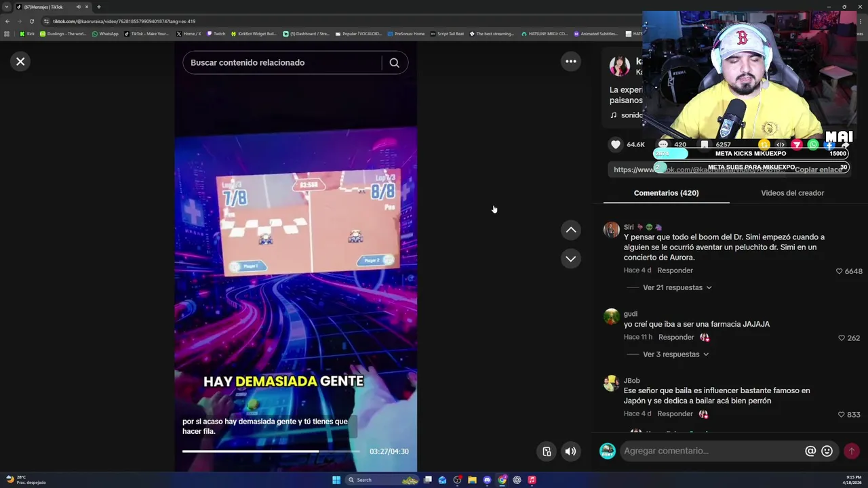The image size is (868, 488).
Task: Open JBob's profile avatar in comments
Action: coord(612,384)
